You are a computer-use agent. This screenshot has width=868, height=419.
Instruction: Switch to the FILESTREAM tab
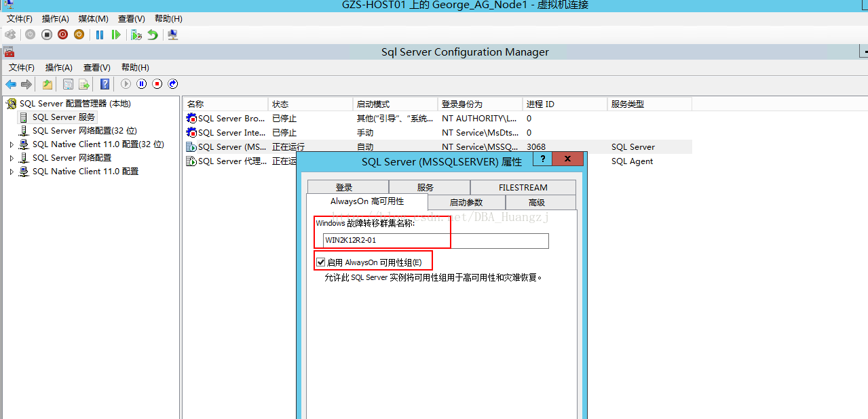523,188
